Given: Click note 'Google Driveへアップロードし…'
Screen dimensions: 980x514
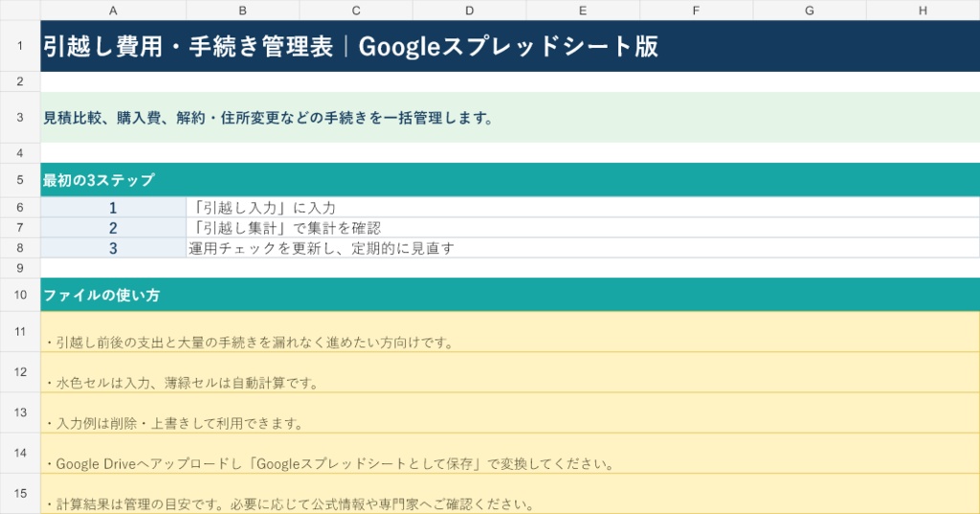Looking at the screenshot, I should click(x=510, y=454).
